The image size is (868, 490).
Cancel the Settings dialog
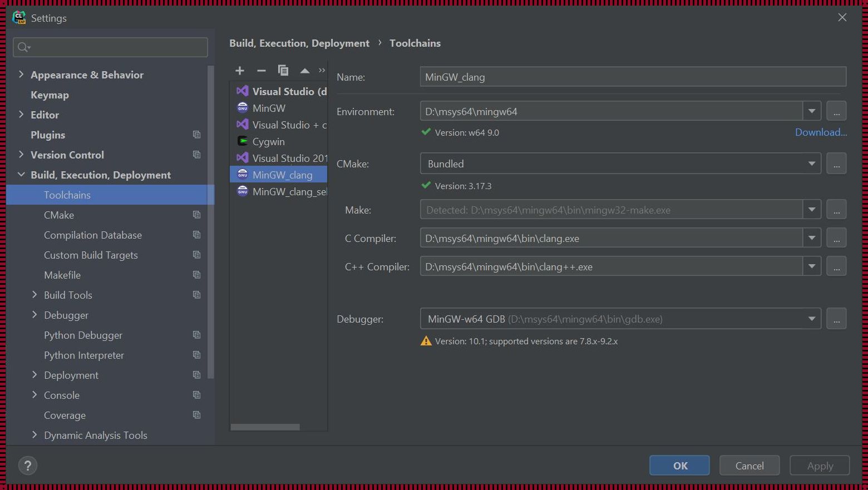coord(749,466)
